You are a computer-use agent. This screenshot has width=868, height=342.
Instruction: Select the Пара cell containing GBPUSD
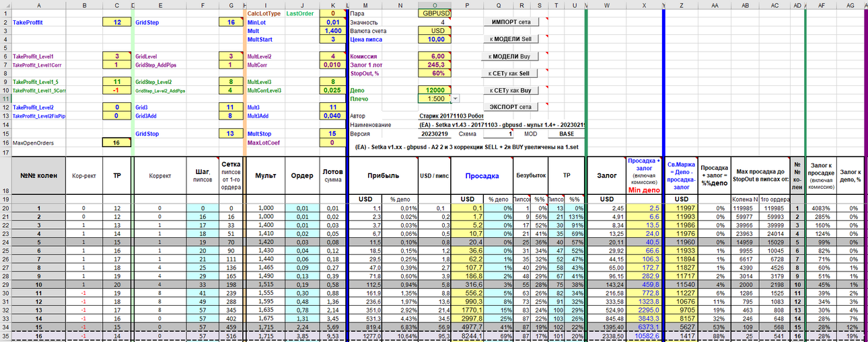tap(435, 13)
